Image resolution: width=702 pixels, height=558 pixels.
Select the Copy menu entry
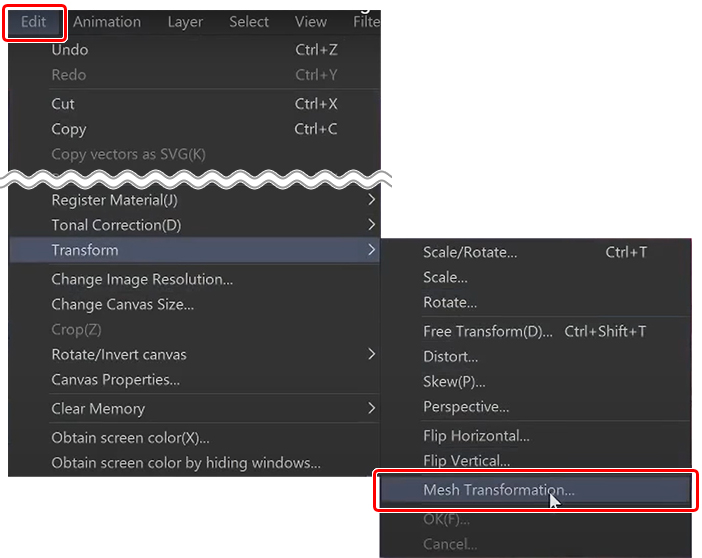pos(69,129)
